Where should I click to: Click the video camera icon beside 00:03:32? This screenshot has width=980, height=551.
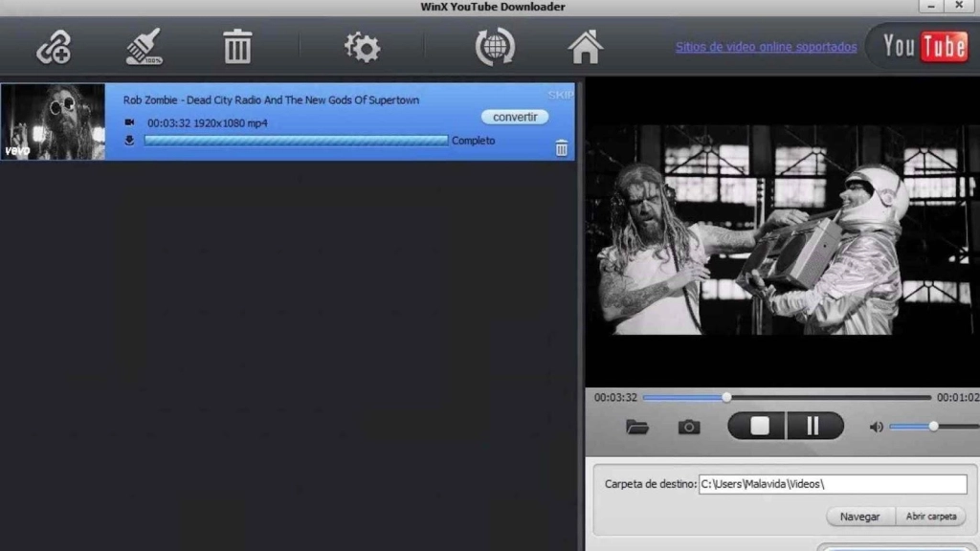point(129,122)
